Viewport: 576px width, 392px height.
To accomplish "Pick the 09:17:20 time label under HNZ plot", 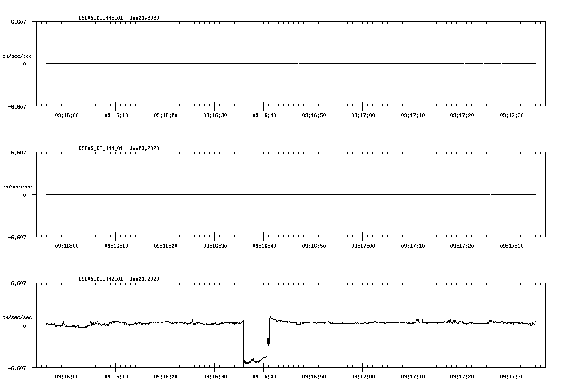I will 462,377.
